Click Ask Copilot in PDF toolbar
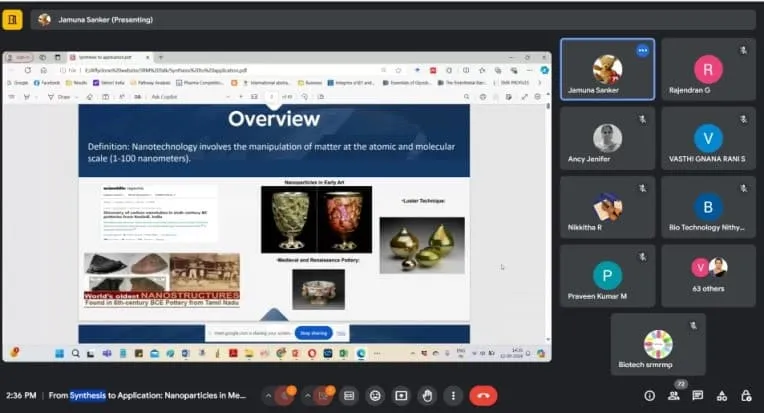Viewport: 764px width, 413px height. 164,97
